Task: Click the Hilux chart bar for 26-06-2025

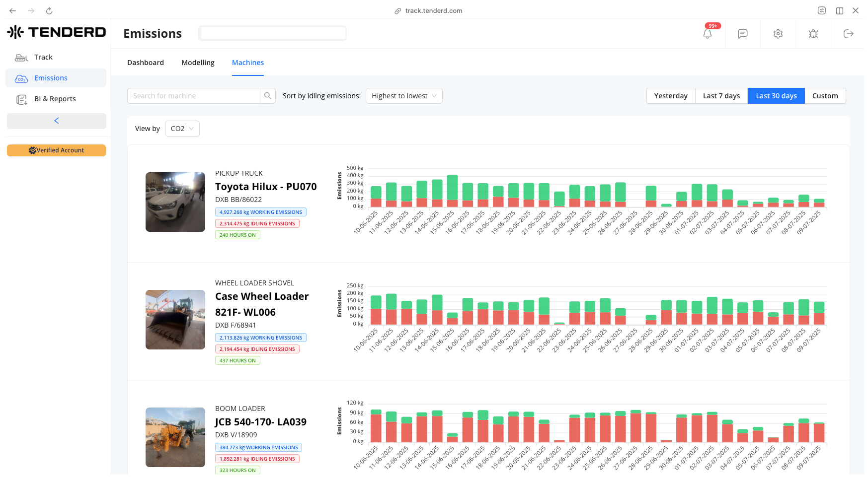Action: pos(620,195)
